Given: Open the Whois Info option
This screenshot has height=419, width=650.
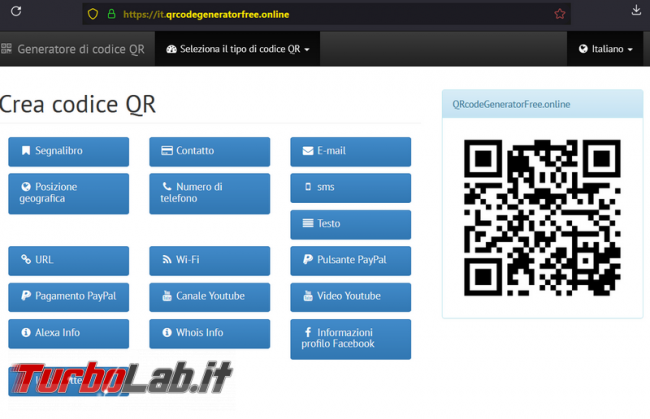Looking at the screenshot, I should [209, 334].
